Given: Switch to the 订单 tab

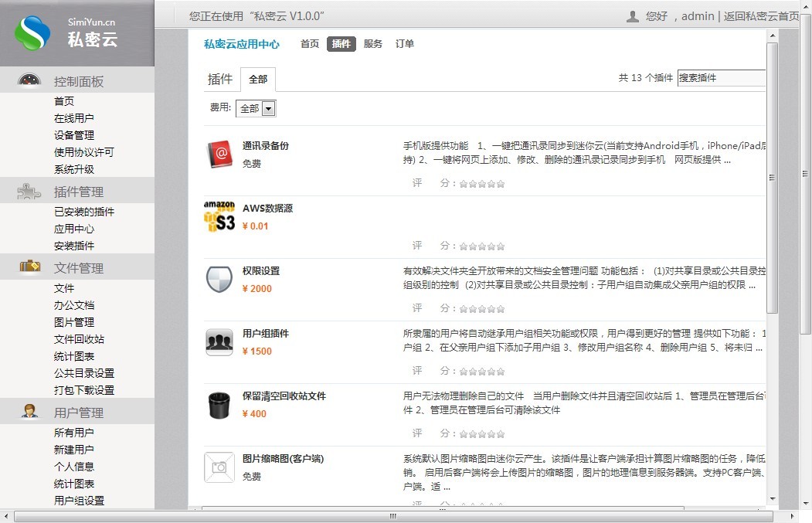Looking at the screenshot, I should [405, 44].
